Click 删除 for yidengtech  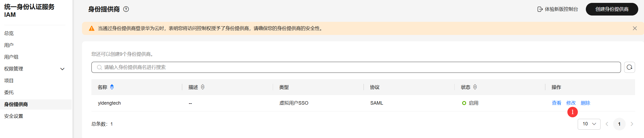click(585, 103)
